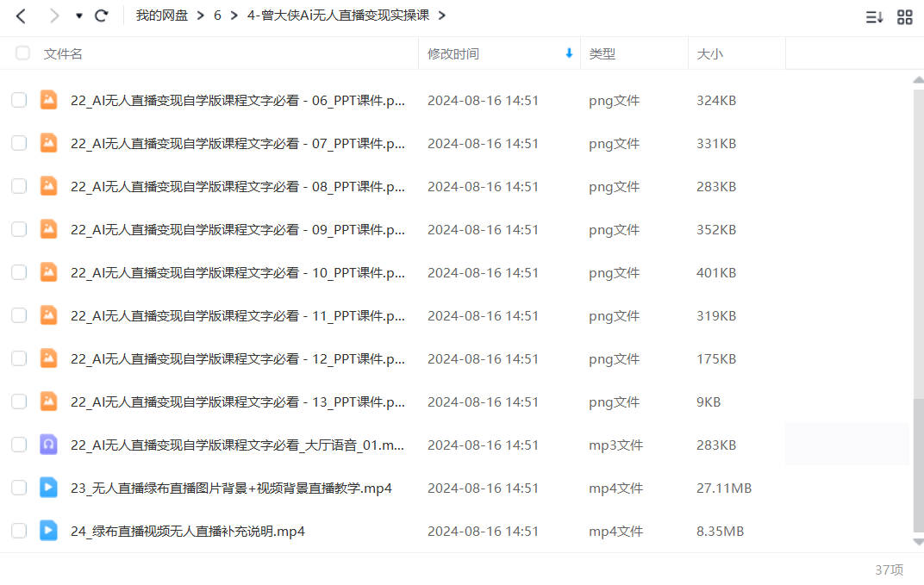Open the history dropdown arrow beside forward button
The width and height of the screenshot is (924, 585).
[x=78, y=16]
